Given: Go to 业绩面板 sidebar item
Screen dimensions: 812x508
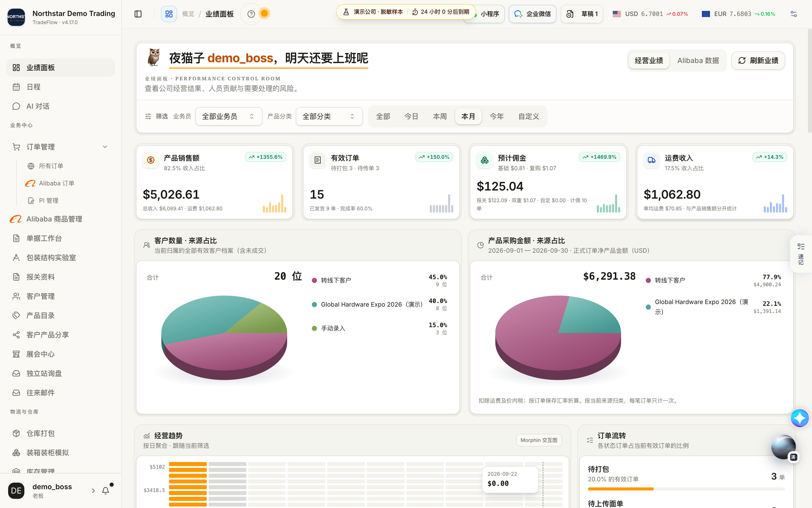Looking at the screenshot, I should pos(60,68).
